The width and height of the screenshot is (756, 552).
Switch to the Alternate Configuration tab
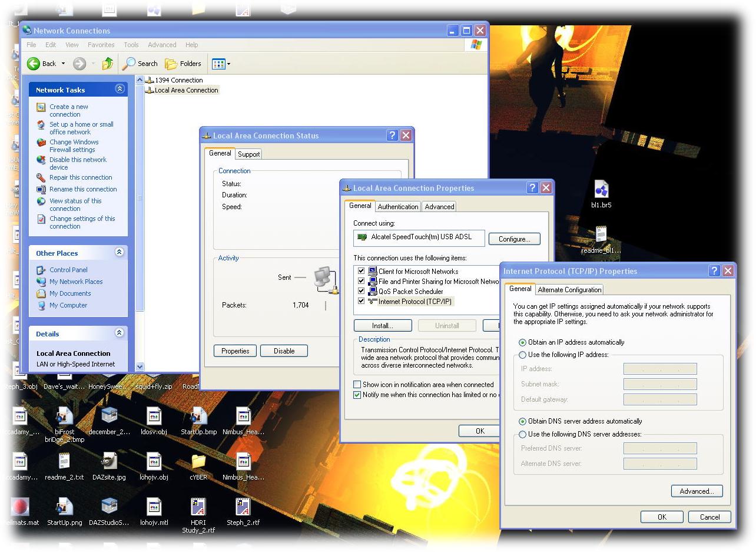coord(569,289)
